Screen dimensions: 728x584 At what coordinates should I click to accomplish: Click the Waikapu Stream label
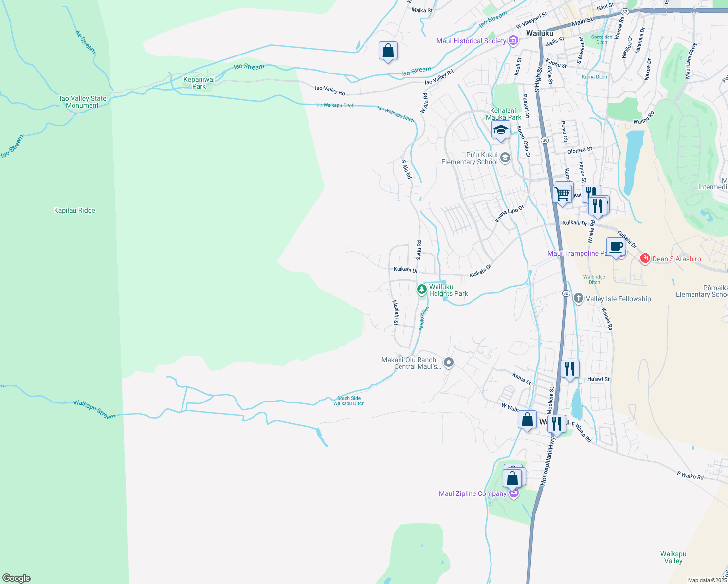(95, 409)
